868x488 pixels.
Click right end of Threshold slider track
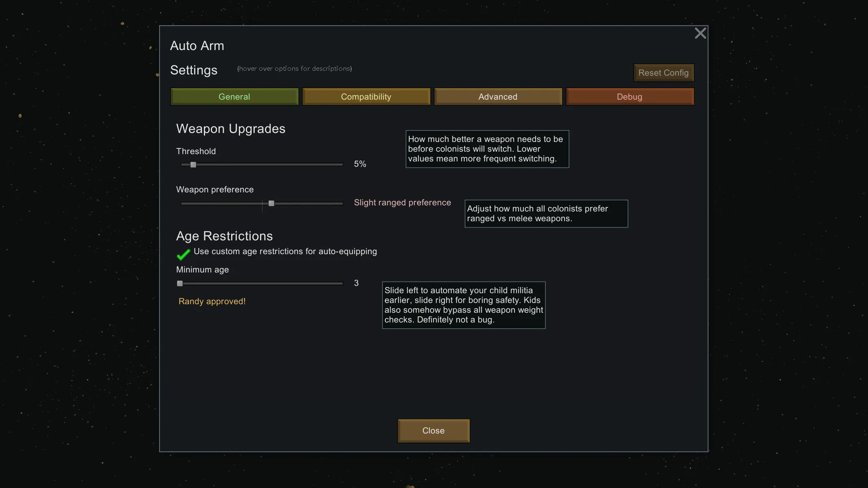point(341,165)
